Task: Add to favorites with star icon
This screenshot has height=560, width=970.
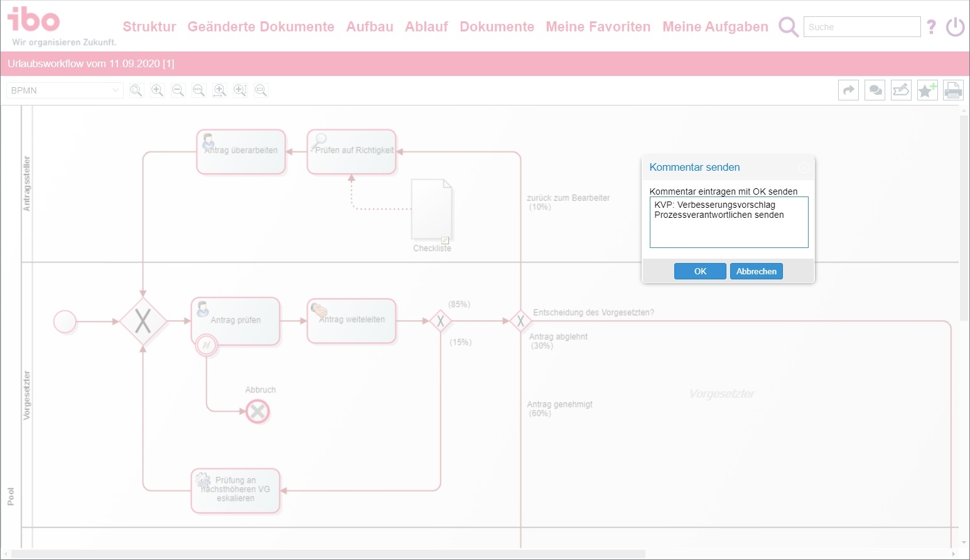Action: click(927, 90)
